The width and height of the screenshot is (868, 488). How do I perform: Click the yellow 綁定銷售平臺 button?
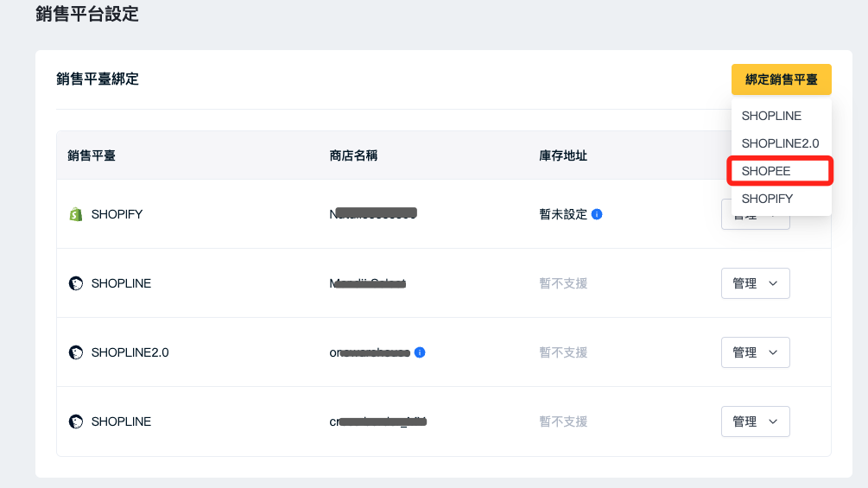[781, 79]
